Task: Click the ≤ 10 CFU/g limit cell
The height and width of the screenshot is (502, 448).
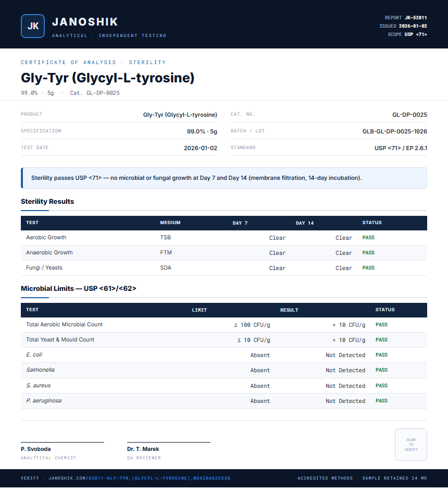Action: click(x=254, y=340)
